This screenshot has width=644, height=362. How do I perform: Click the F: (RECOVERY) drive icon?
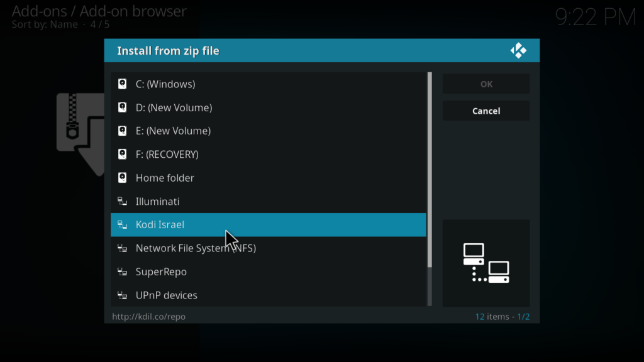click(123, 155)
